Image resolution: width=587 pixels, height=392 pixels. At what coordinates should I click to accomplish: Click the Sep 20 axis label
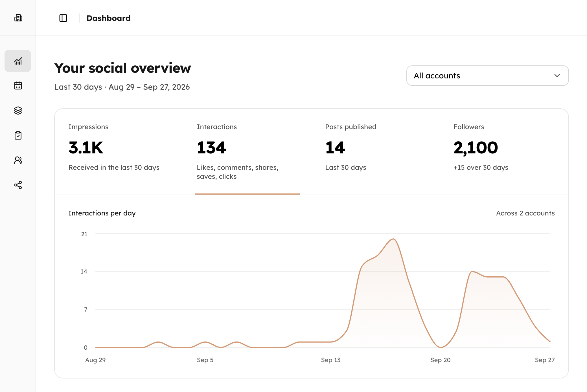(x=440, y=360)
